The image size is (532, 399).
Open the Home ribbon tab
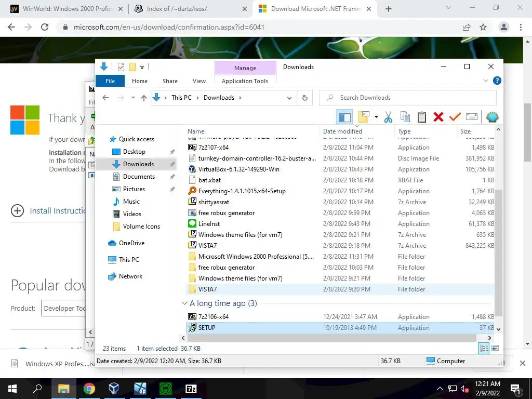click(140, 81)
